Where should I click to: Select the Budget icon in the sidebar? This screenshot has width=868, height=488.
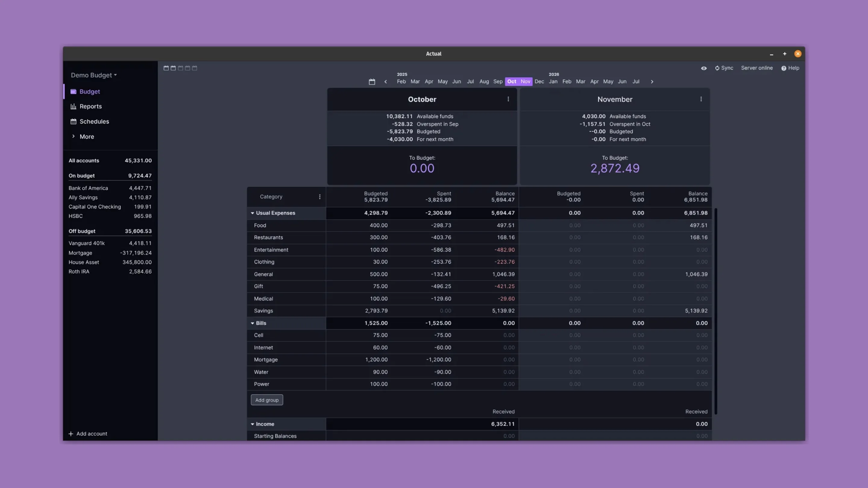(74, 91)
